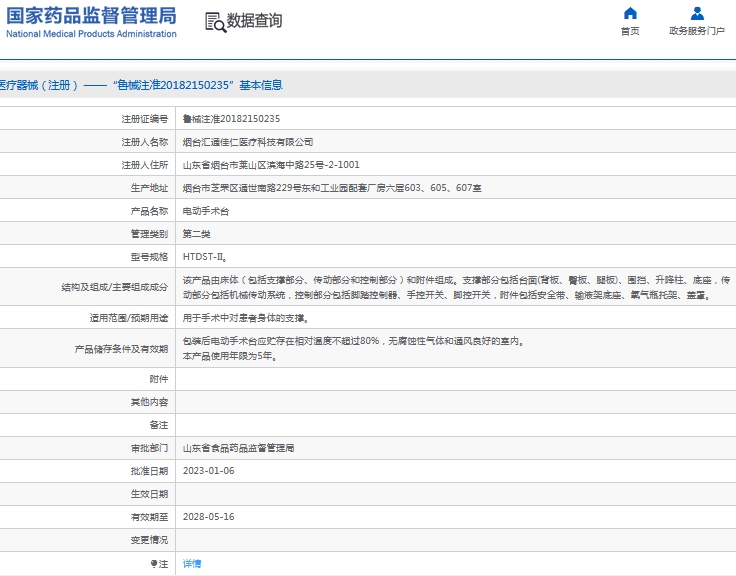Select approval date 2023-01-06

pyautogui.click(x=208, y=471)
